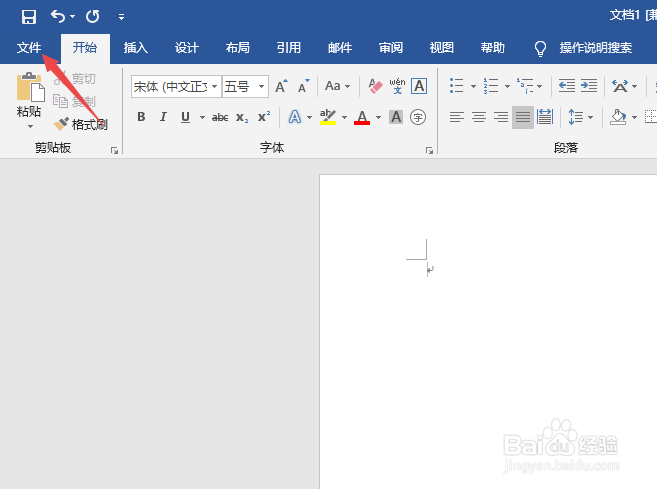Click the Align Left icon
Screen dimensions: 657x489
[457, 117]
